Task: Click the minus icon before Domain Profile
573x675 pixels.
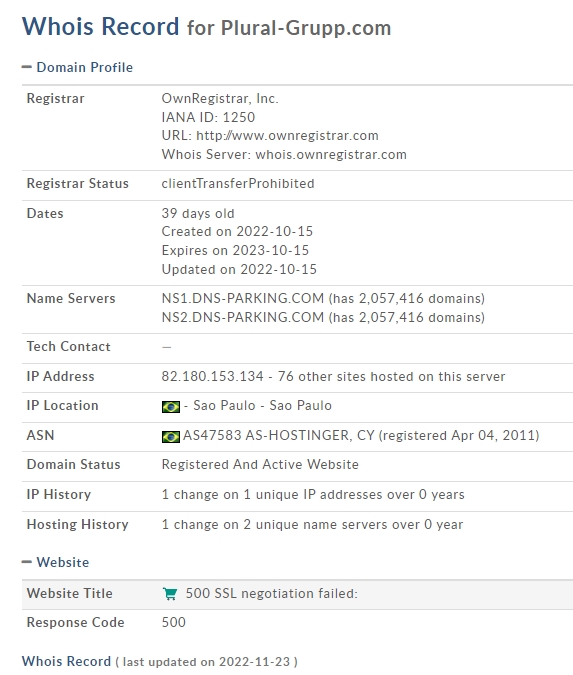Action: (x=27, y=67)
